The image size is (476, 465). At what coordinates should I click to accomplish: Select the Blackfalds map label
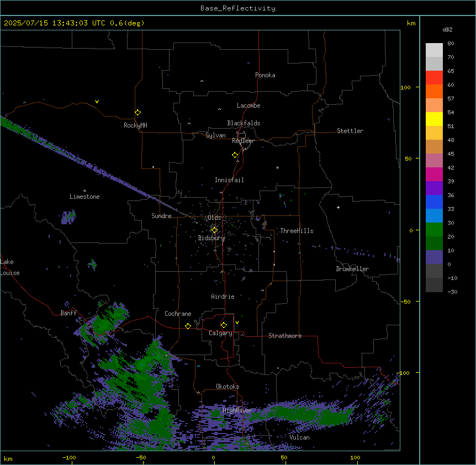[x=244, y=123]
